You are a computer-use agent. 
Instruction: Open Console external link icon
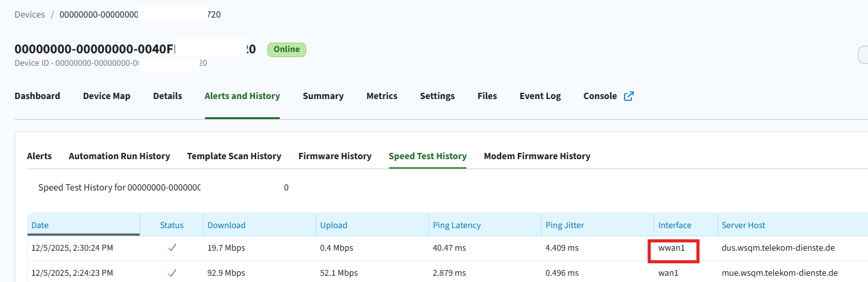pos(629,96)
